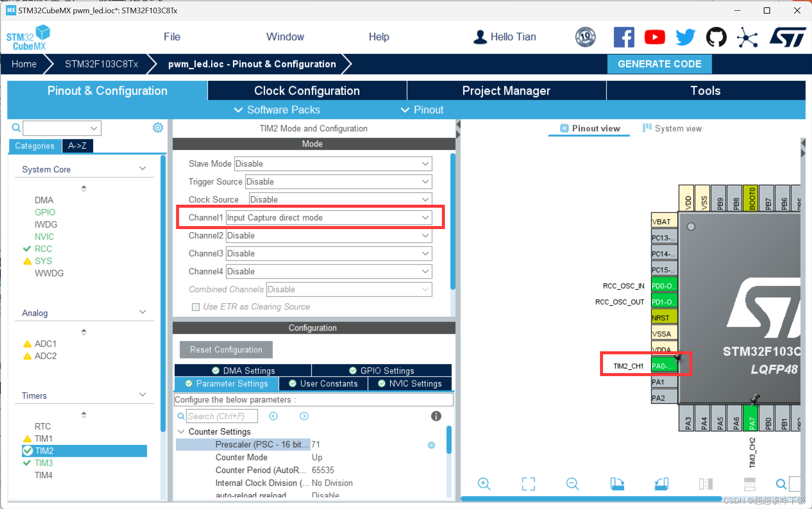
Task: Switch to the A->Z list tab
Action: 77,146
